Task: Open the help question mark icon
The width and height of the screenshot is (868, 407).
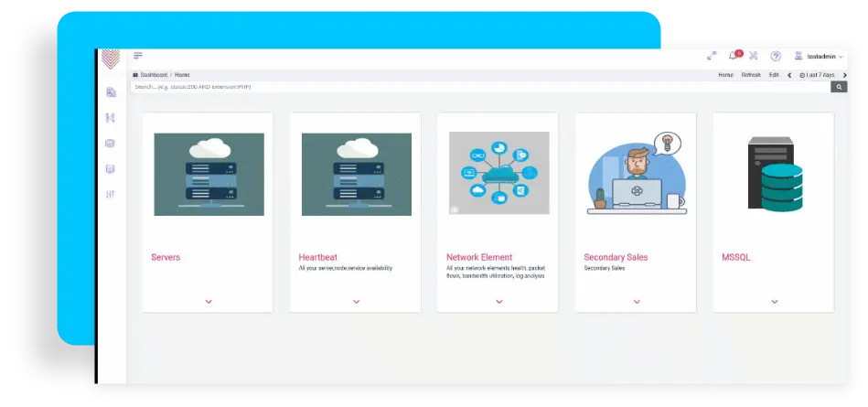Action: point(776,56)
